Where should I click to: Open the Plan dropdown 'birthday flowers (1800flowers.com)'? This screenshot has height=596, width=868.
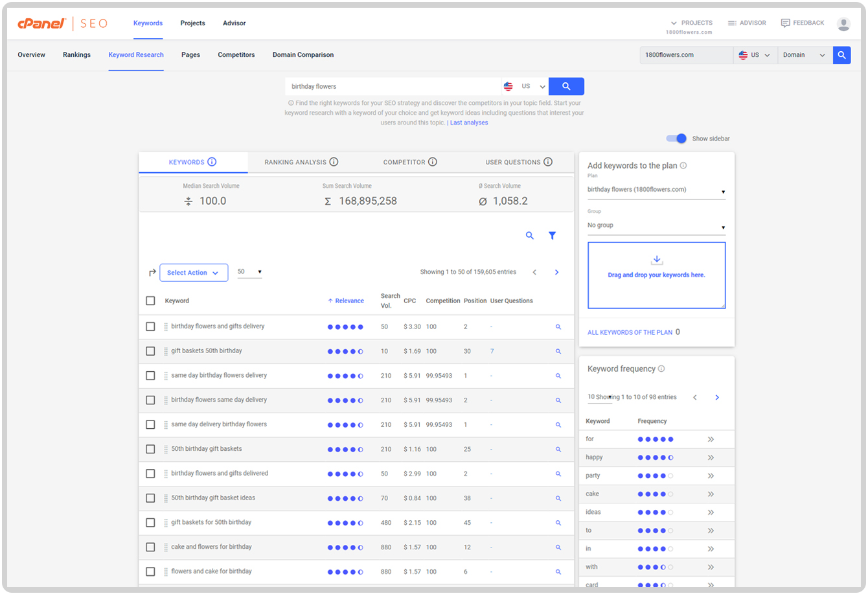coord(656,190)
